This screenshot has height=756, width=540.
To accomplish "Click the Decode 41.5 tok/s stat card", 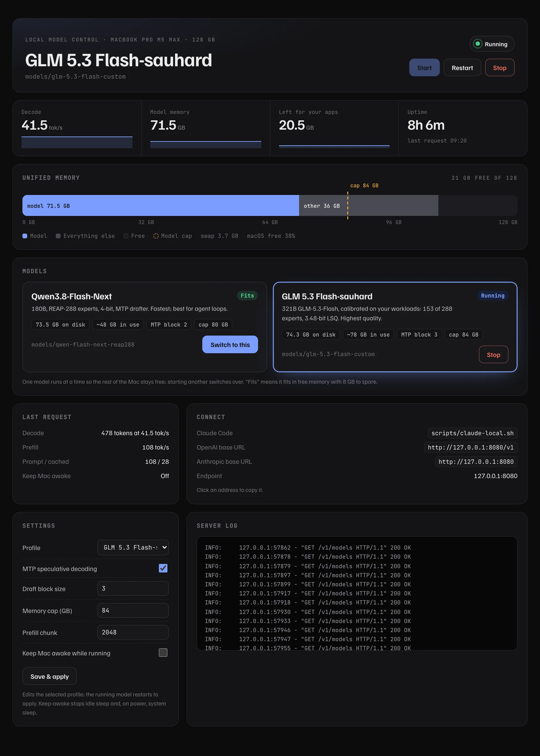I will [77, 128].
